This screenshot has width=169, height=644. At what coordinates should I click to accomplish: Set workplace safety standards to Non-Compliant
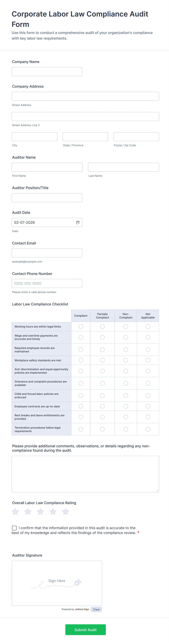click(x=126, y=360)
